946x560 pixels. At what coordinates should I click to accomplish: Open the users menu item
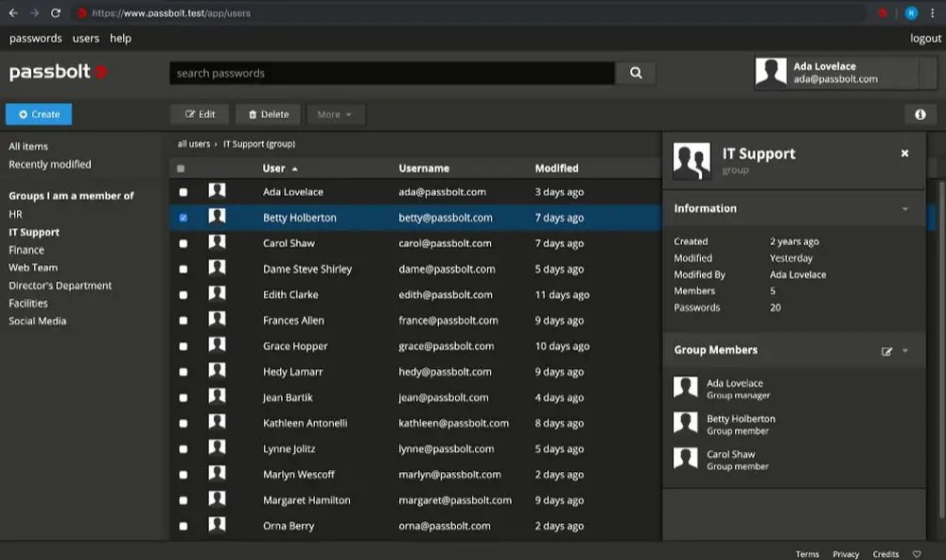pyautogui.click(x=86, y=38)
